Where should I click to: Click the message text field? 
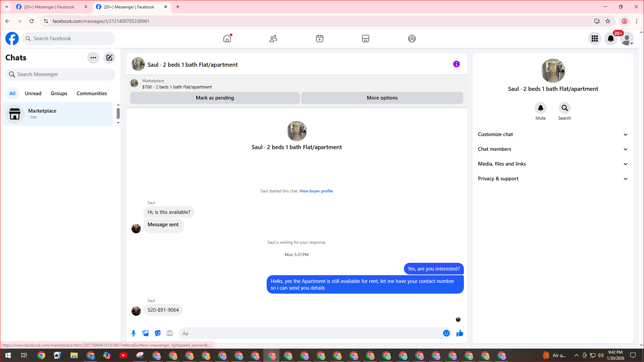(311, 333)
